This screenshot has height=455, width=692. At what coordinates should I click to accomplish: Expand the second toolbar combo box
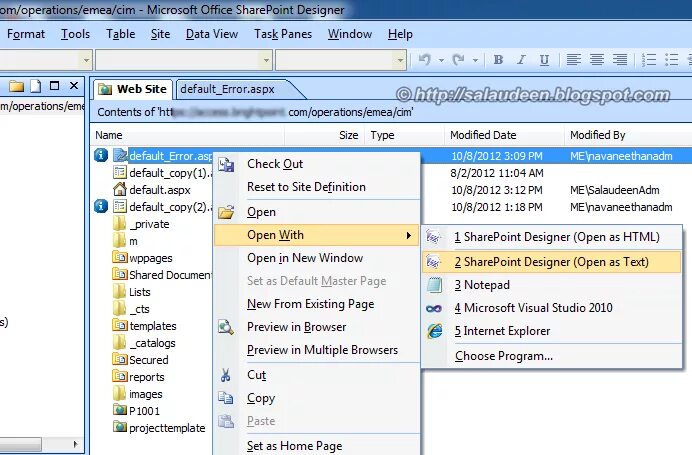pyautogui.click(x=266, y=60)
